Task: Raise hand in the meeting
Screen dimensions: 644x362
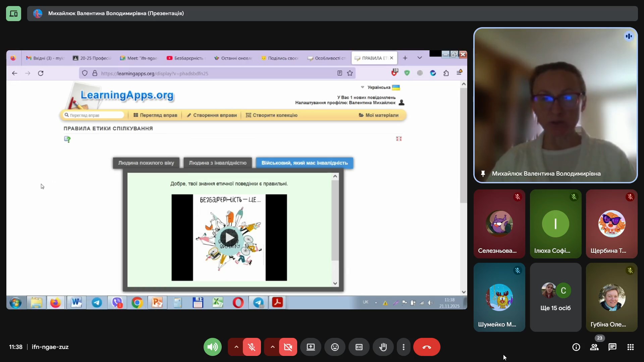Action: [383, 347]
